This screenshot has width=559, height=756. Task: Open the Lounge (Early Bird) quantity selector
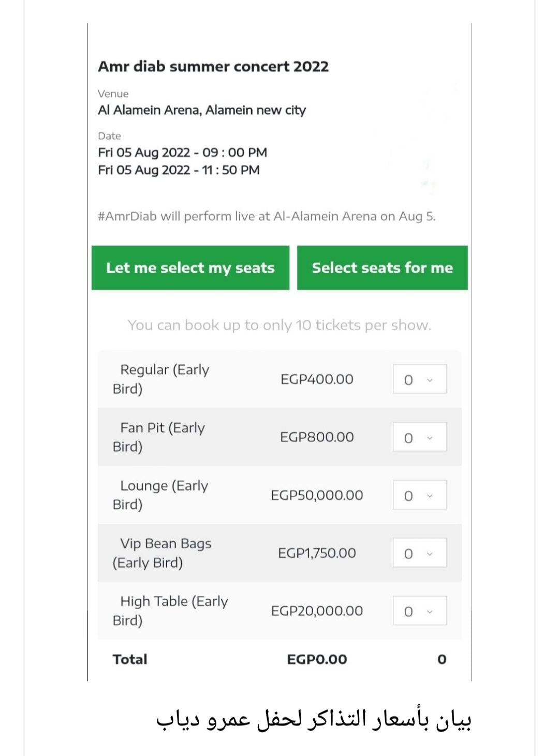[x=419, y=495]
